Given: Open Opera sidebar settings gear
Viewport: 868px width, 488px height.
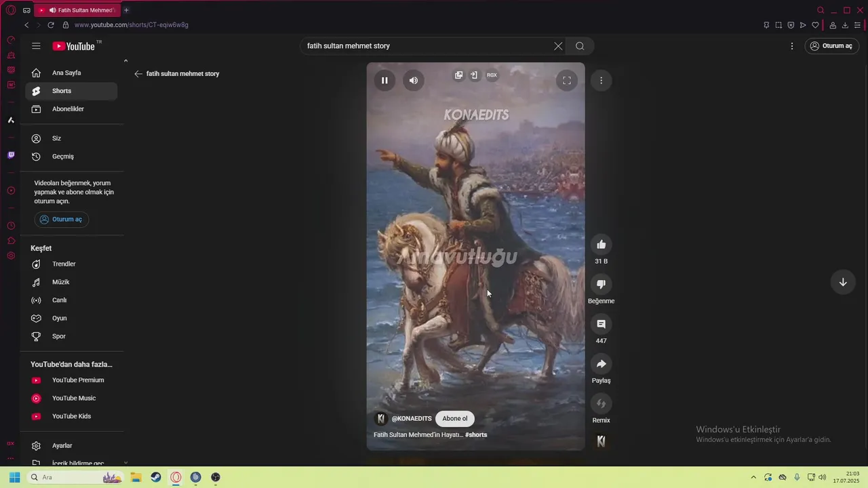Looking at the screenshot, I should pyautogui.click(x=11, y=256).
